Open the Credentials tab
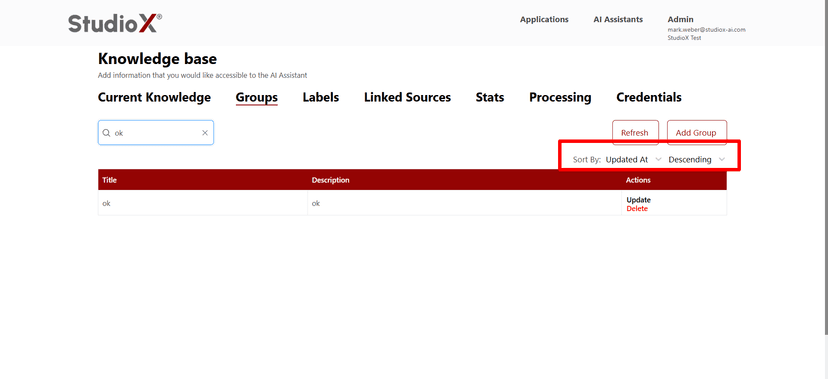 (648, 98)
